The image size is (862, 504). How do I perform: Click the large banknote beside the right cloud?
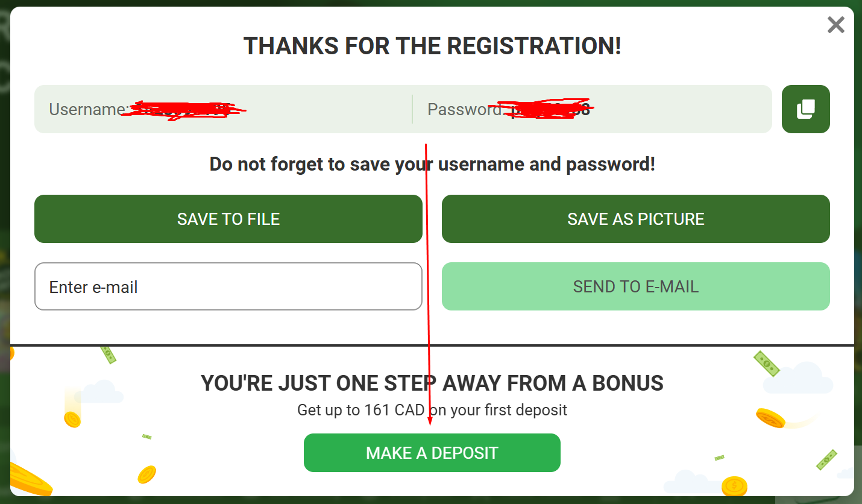pyautogui.click(x=766, y=364)
